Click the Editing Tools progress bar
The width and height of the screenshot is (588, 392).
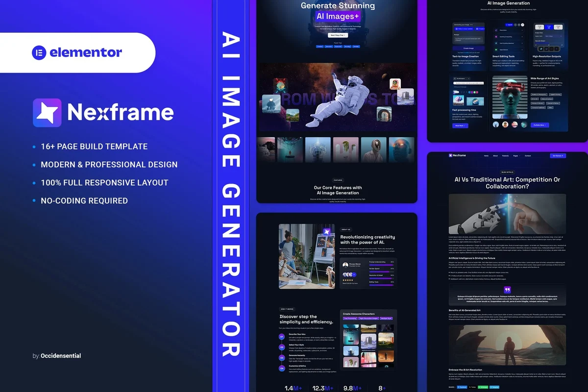tap(382, 285)
